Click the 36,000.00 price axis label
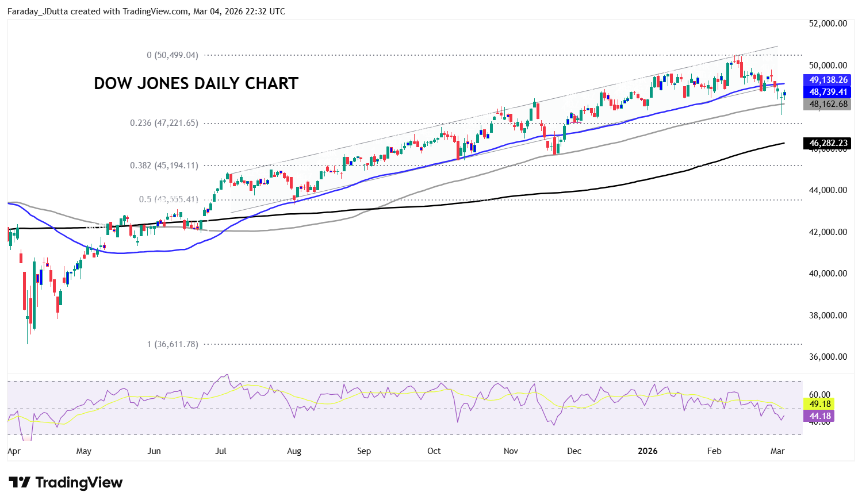The height and width of the screenshot is (504, 862). coord(827,357)
